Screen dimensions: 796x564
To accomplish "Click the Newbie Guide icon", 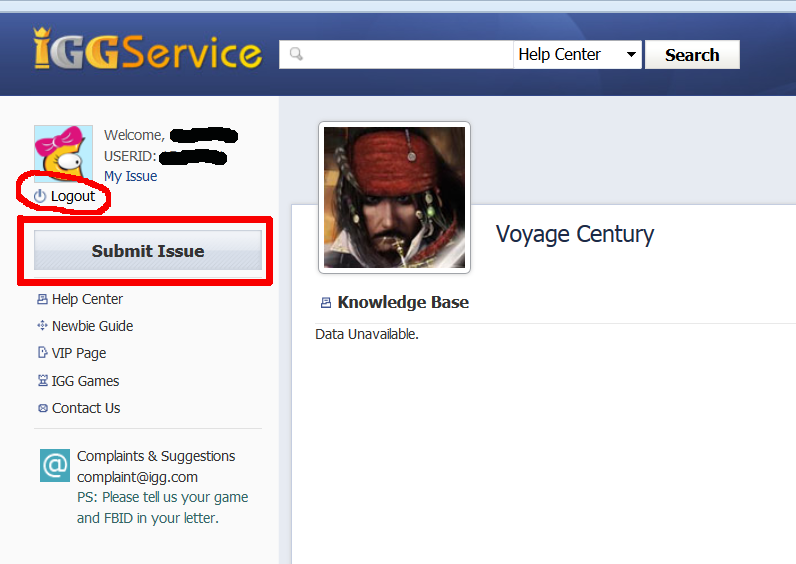I will click(x=42, y=325).
